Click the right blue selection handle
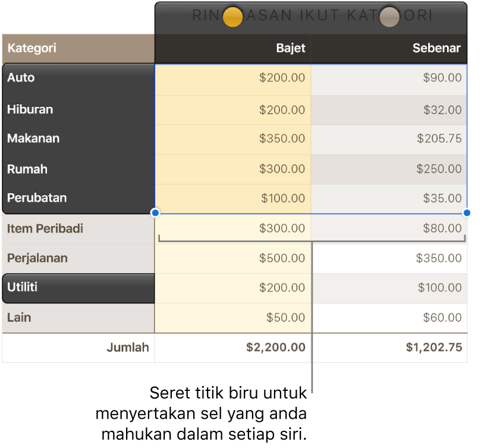This screenshot has height=448, width=484. (467, 212)
